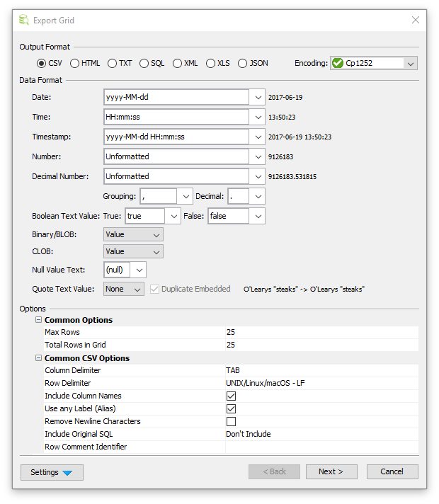Click the Row Comment Identifier value field
439x504 pixels.
pos(321,447)
